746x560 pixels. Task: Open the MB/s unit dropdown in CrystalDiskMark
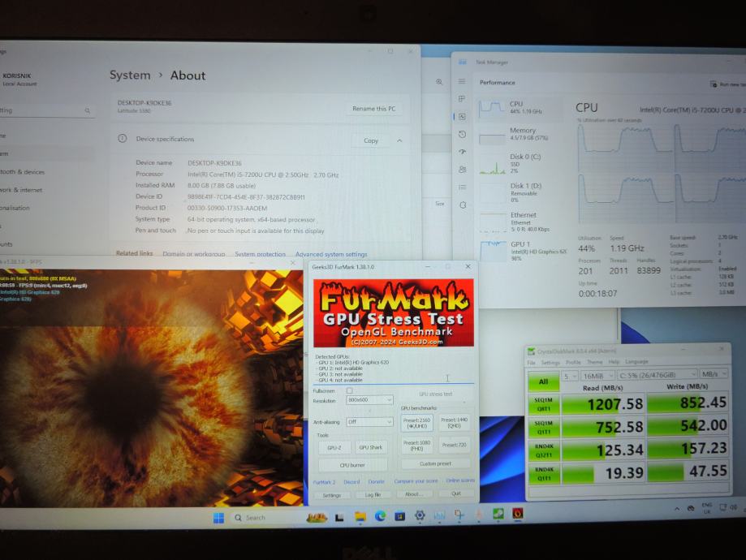[714, 374]
